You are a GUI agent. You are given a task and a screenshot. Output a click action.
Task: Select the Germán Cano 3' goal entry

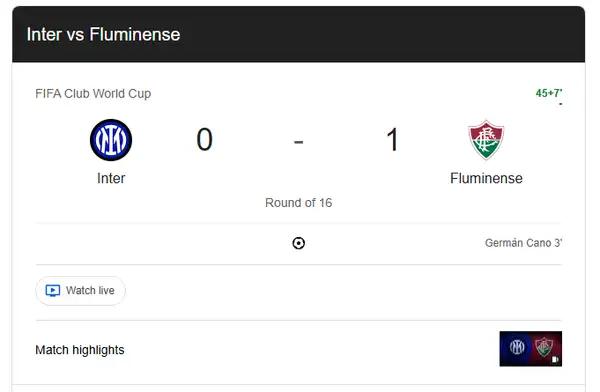coord(523,243)
